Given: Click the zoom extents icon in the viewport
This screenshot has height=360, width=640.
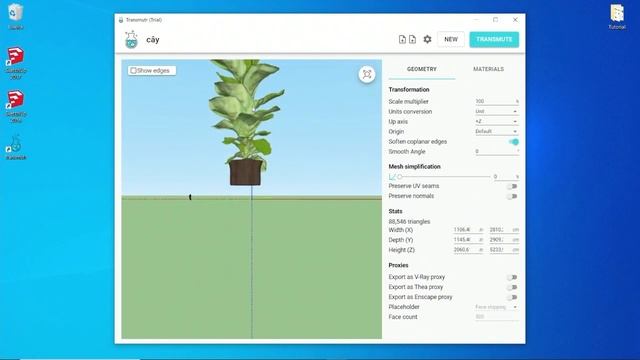Looking at the screenshot, I should click(x=367, y=74).
